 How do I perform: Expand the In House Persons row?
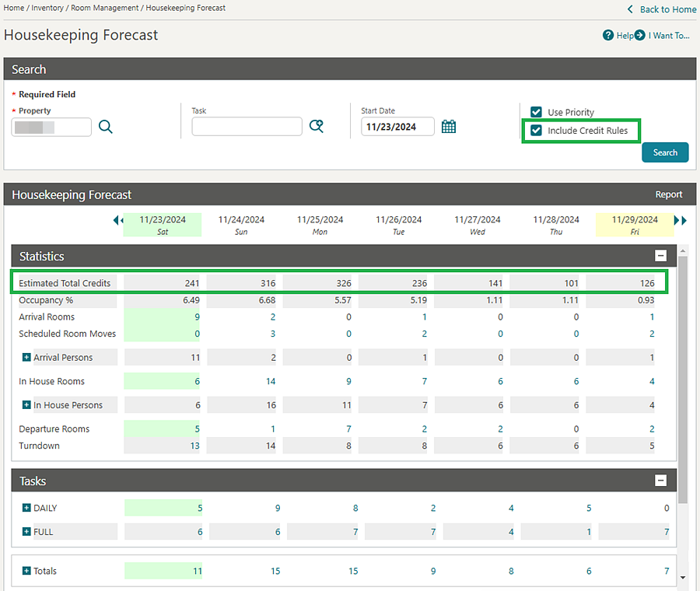[26, 404]
